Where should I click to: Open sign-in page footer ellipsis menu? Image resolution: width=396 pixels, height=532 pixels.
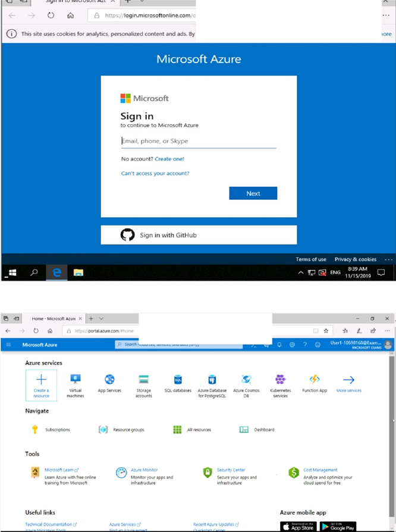pyautogui.click(x=388, y=259)
